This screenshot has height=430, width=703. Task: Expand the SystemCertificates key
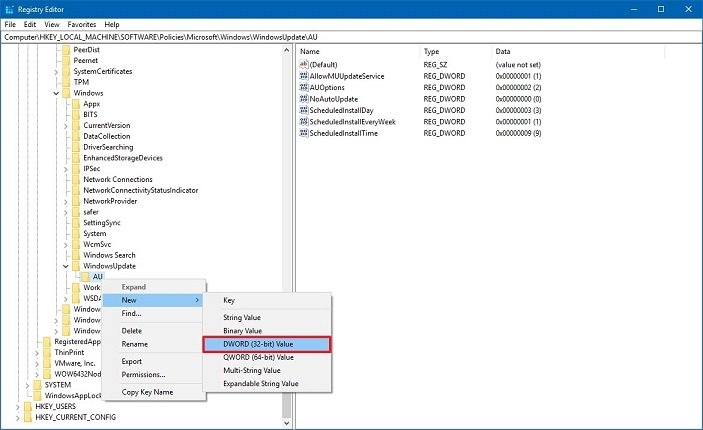coord(54,71)
